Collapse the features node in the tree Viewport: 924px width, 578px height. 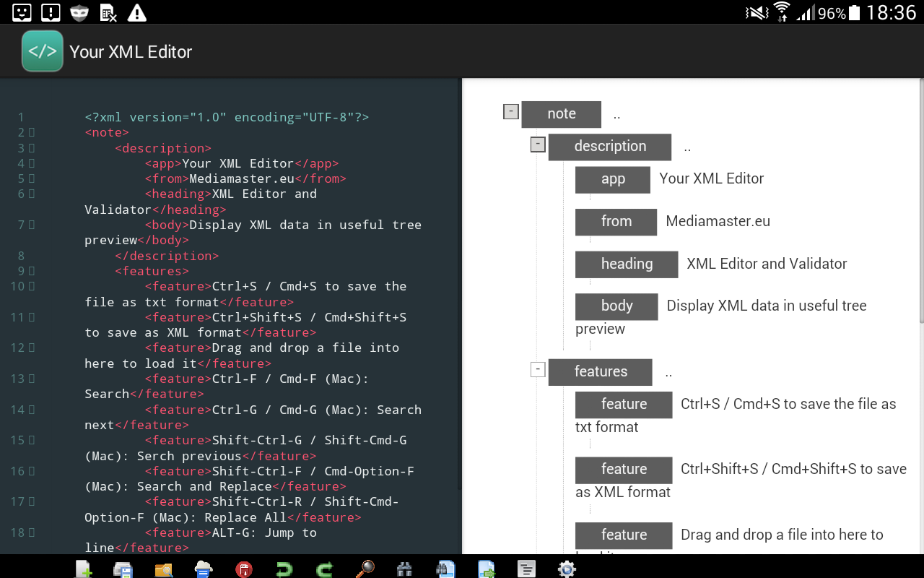537,370
